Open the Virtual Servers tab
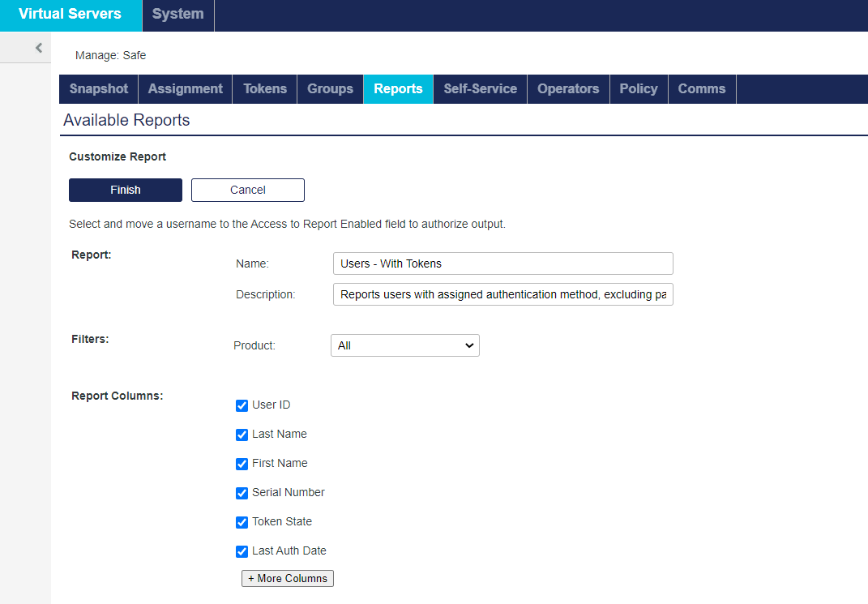The image size is (868, 604). pyautogui.click(x=70, y=15)
